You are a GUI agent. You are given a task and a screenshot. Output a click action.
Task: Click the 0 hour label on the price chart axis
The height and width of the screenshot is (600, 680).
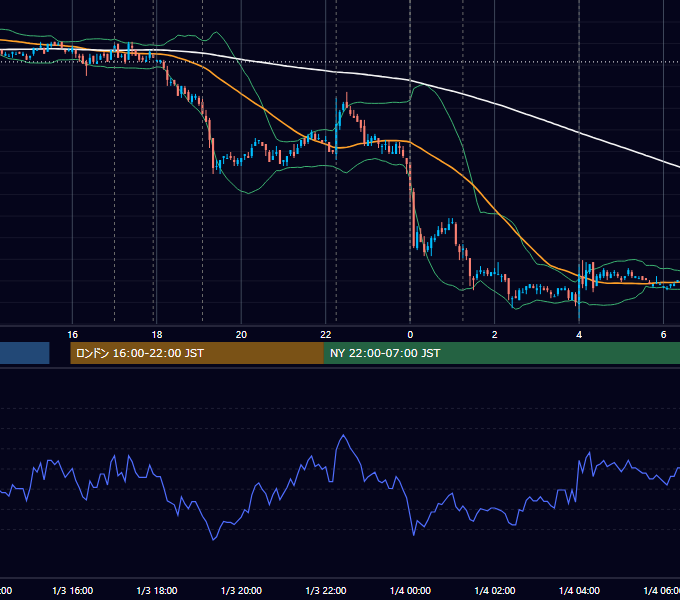coord(410,335)
